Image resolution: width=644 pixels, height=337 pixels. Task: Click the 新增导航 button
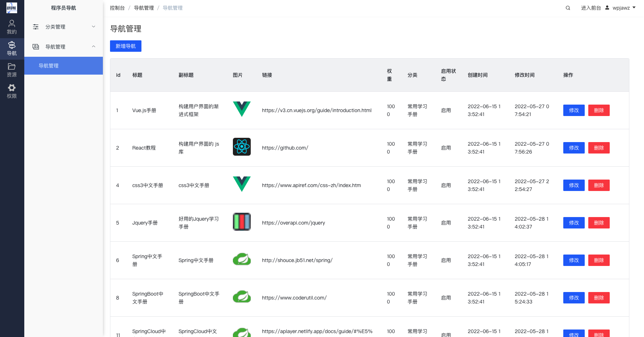point(126,46)
